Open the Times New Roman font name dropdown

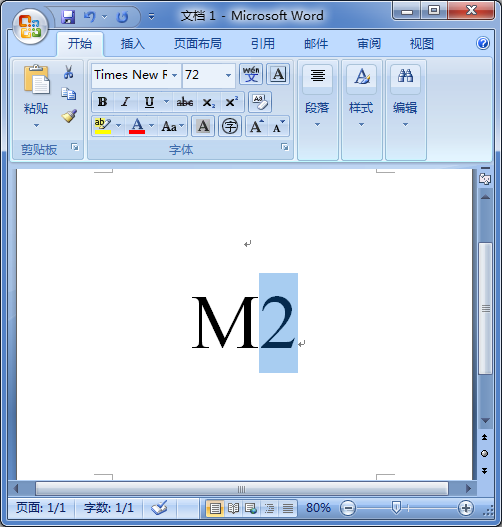point(174,75)
